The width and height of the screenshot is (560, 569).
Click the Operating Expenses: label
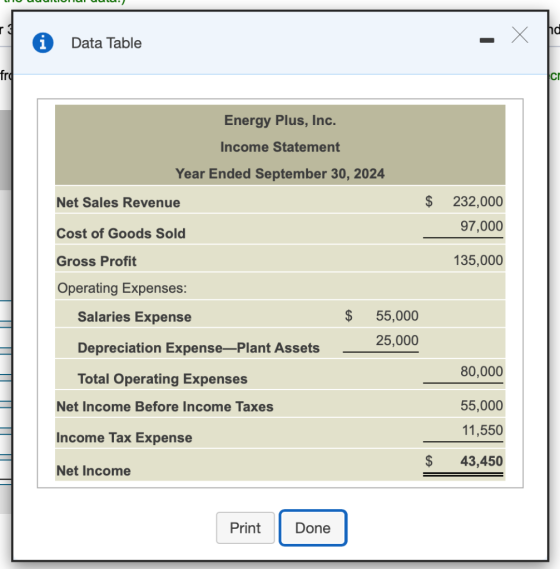122,288
